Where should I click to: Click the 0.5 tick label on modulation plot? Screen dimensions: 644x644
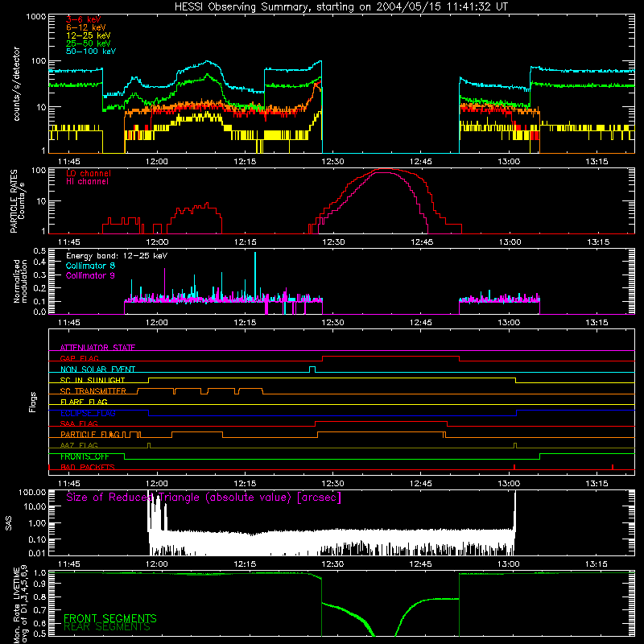39,250
